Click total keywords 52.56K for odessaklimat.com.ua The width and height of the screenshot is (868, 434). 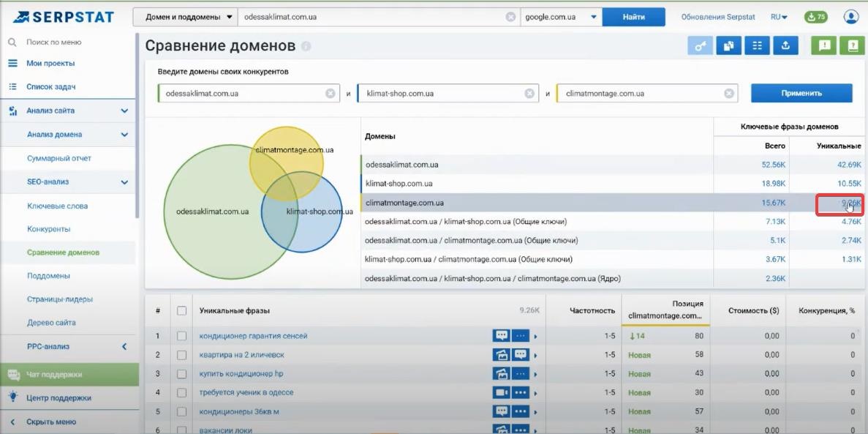[774, 165]
